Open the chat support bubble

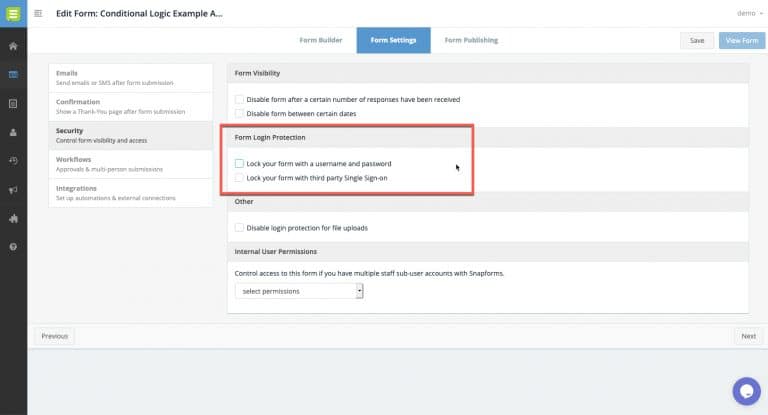(x=746, y=391)
